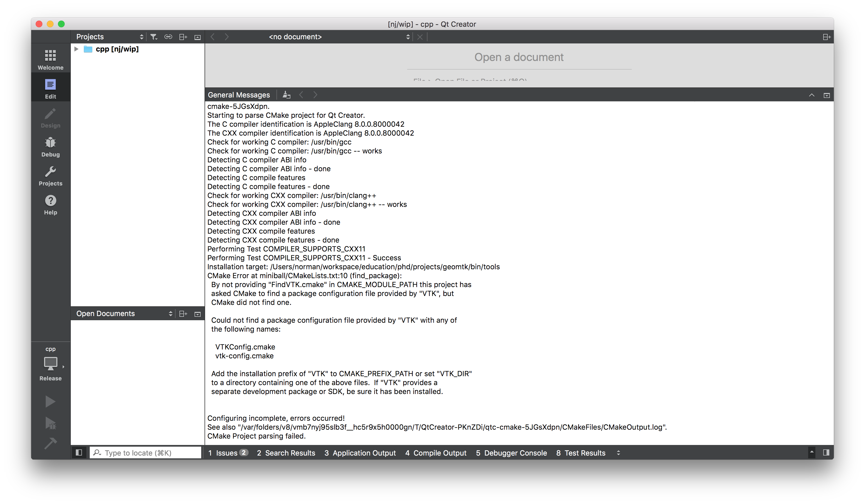Split the Open Documents panel
The height and width of the screenshot is (504, 865).
[x=183, y=314]
